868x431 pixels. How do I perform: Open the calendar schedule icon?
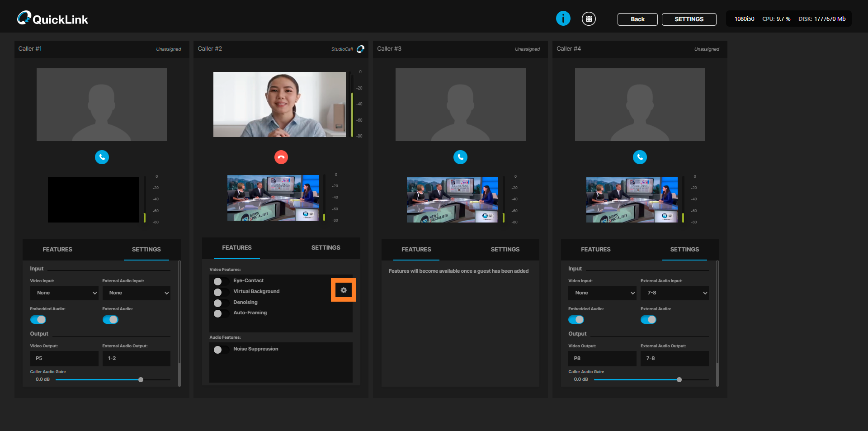589,19
